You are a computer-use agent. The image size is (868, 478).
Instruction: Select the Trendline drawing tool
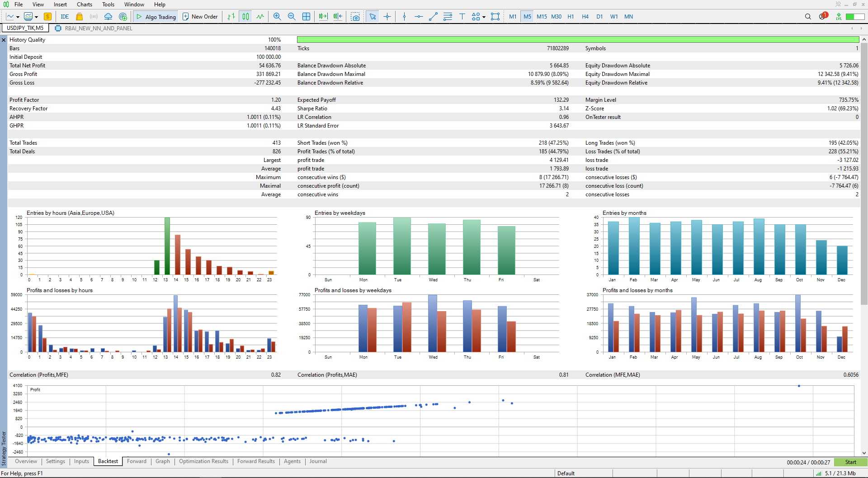[433, 17]
